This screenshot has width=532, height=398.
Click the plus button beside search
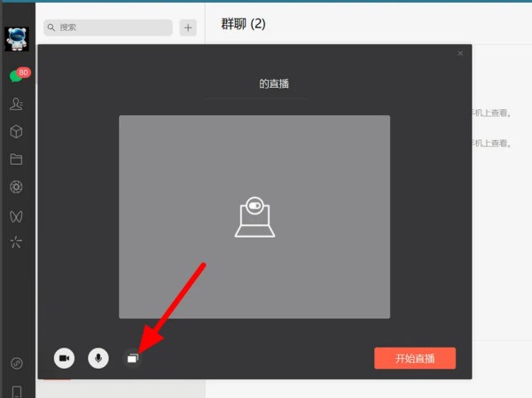click(188, 27)
